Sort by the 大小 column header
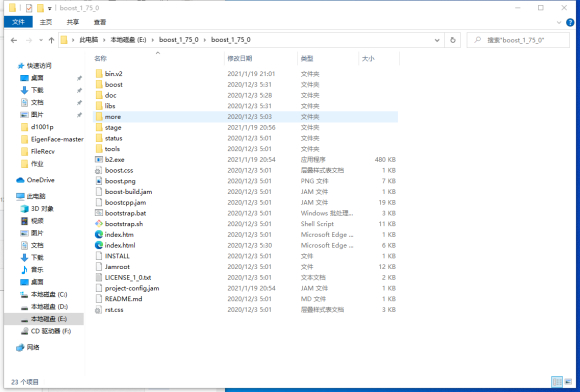 (x=379, y=58)
